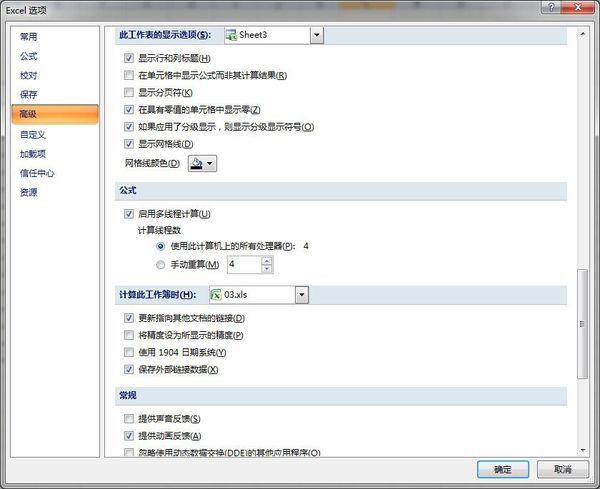This screenshot has height=489, width=600.
Task: Uncheck 显示网格线 option
Action: pos(129,144)
